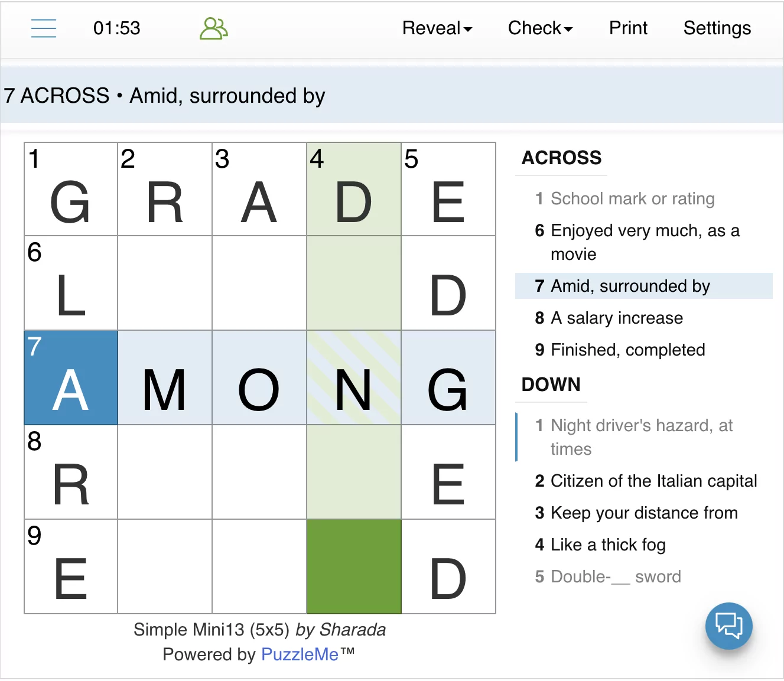784x681 pixels.
Task: Open the hamburger menu icon
Action: 44,28
